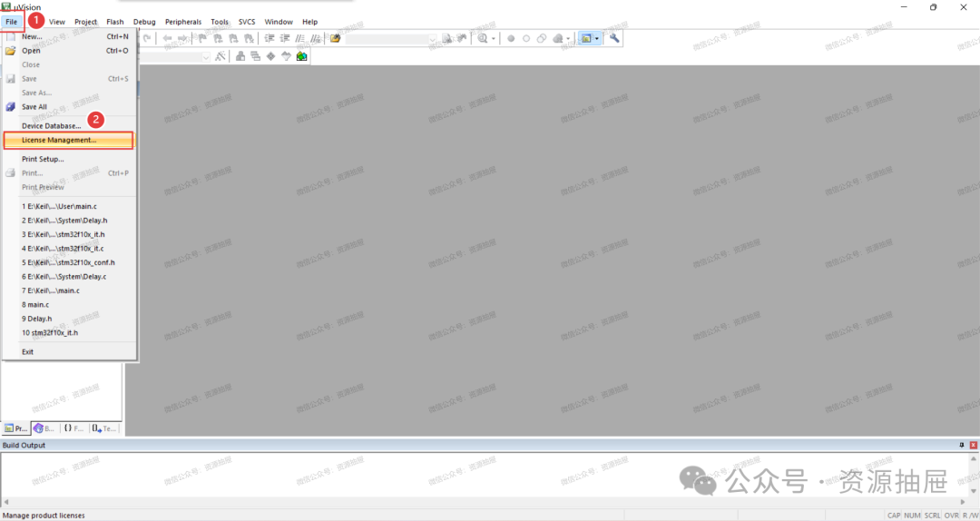Select Print Setup... menu entry
Screen dimensions: 980x521
(69, 159)
